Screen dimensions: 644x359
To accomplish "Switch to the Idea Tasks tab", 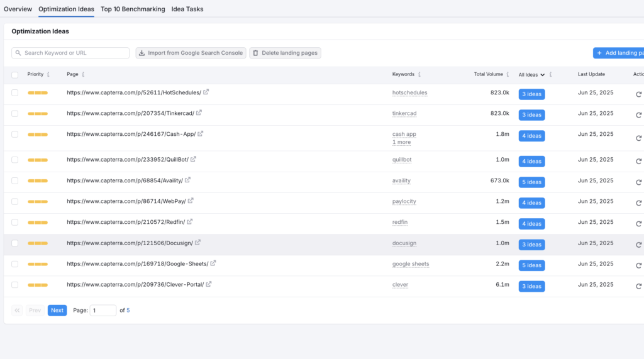I will (187, 9).
